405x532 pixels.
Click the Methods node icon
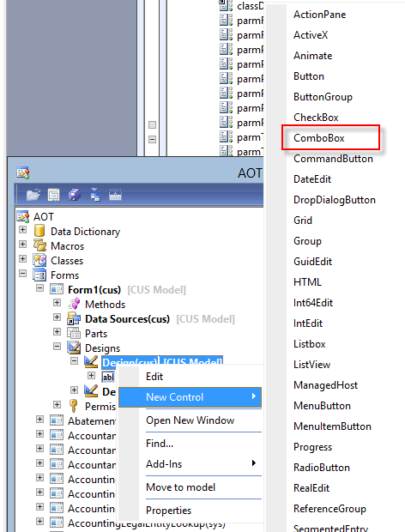click(x=74, y=304)
